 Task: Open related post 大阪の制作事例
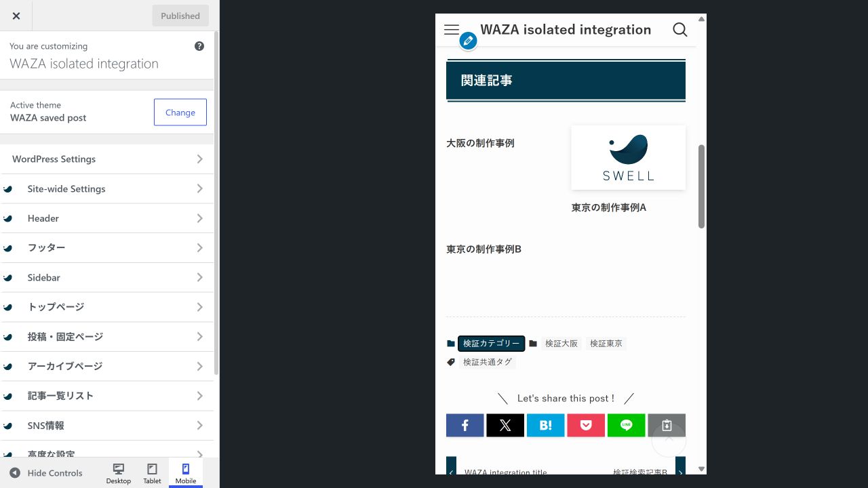pyautogui.click(x=480, y=144)
